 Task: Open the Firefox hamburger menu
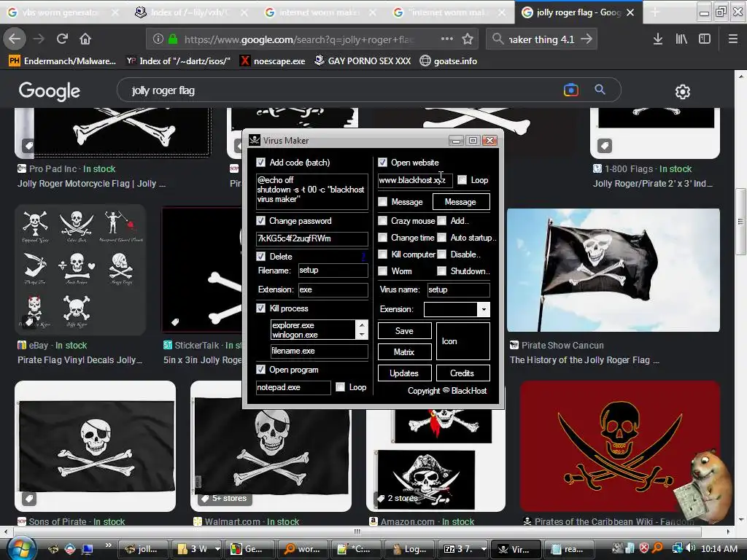tap(733, 39)
